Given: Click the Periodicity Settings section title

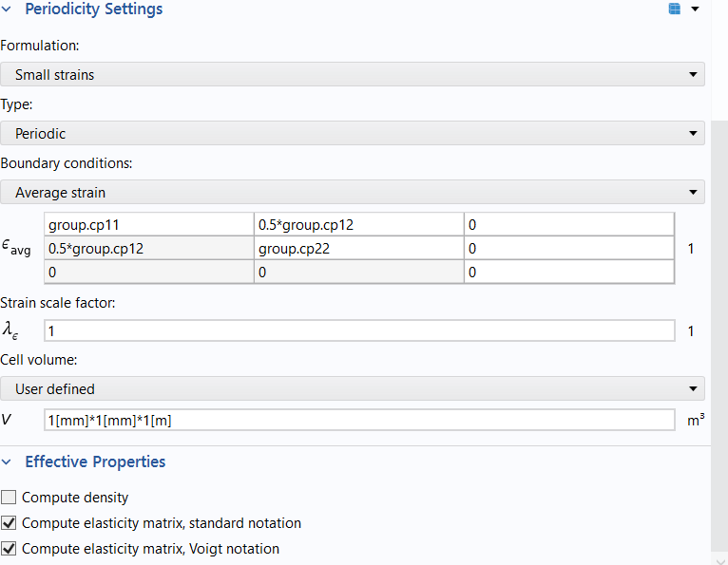Looking at the screenshot, I should tap(93, 9).
